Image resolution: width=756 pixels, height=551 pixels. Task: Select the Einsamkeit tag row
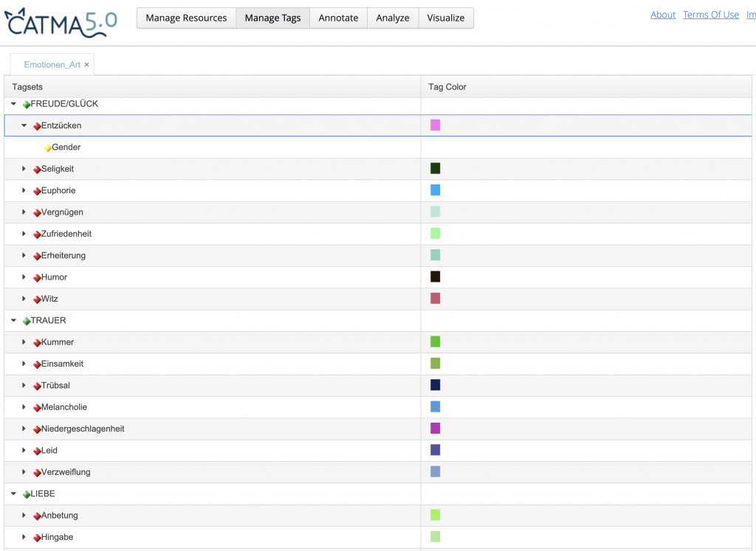coord(378,364)
